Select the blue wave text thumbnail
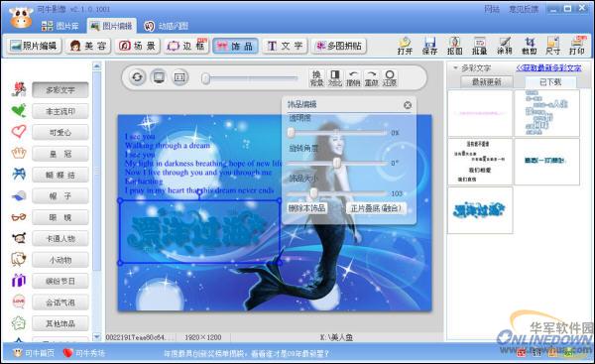 480,210
